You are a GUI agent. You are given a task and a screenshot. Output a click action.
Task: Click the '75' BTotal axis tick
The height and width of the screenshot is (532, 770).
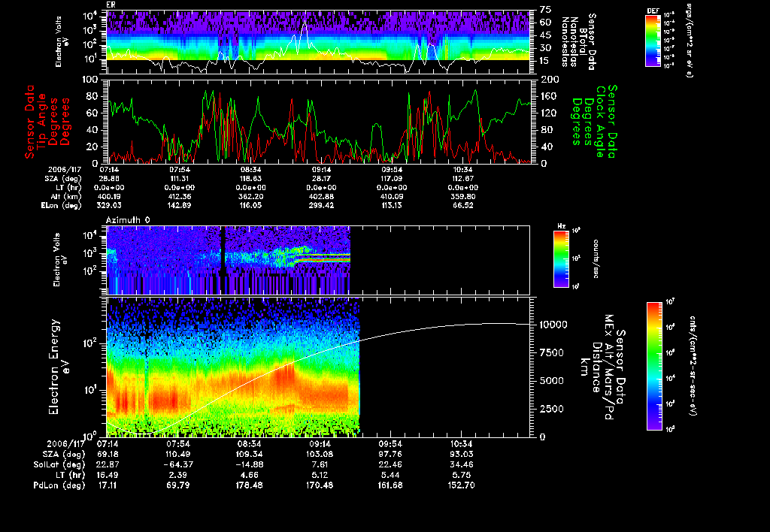point(546,9)
